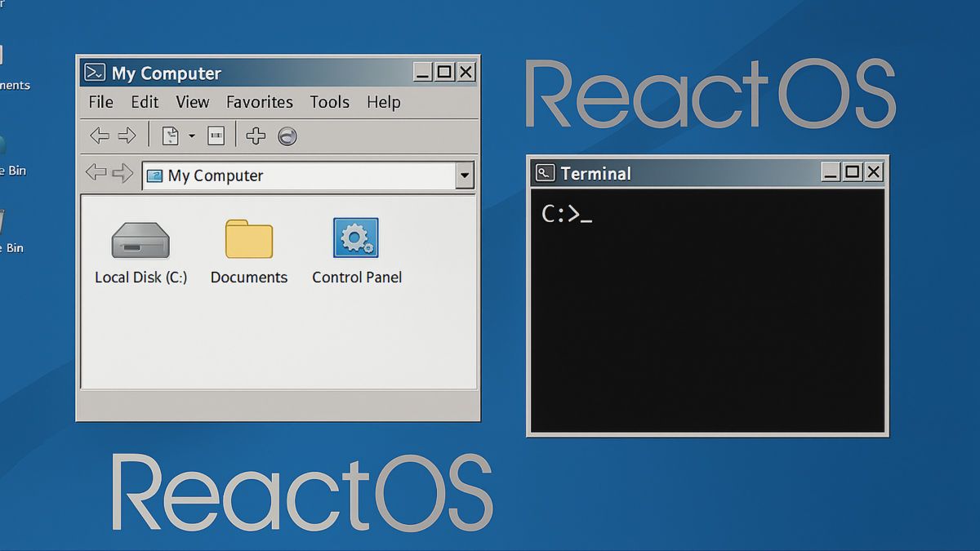Click the My Computer address field

click(298, 176)
